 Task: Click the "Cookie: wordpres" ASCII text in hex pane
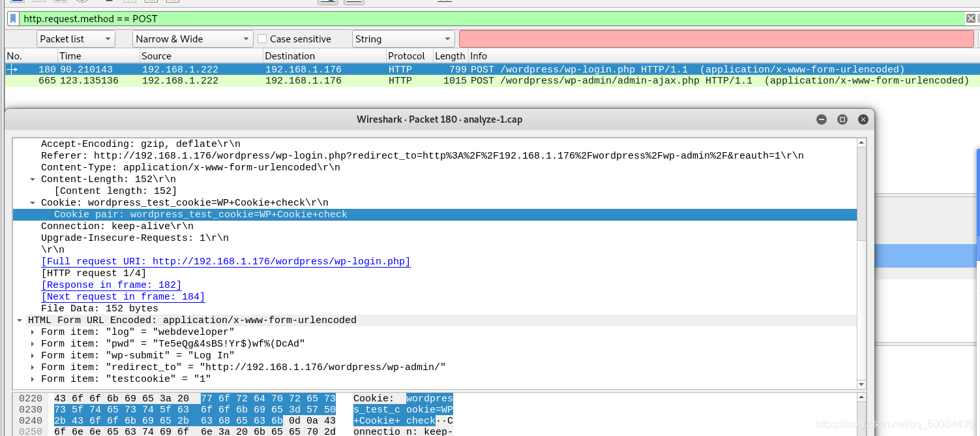[403, 398]
